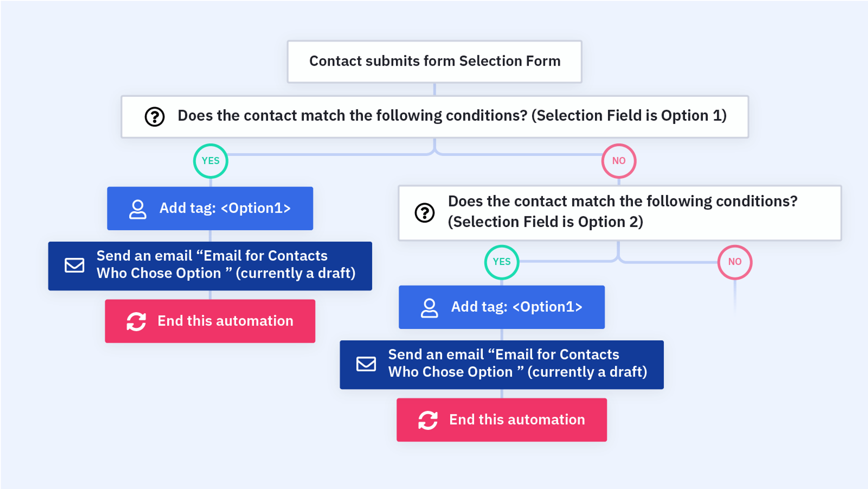
Task: Click envelope icon in Option 1 branch's email step
Action: pos(75,265)
